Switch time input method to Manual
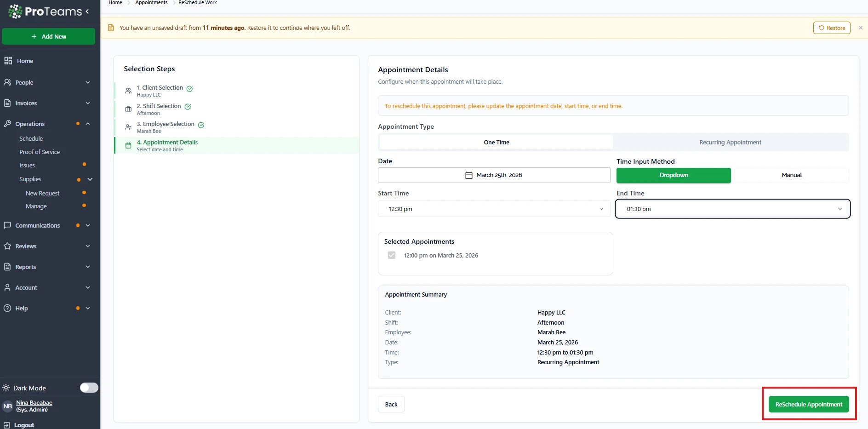The image size is (868, 429). [791, 175]
